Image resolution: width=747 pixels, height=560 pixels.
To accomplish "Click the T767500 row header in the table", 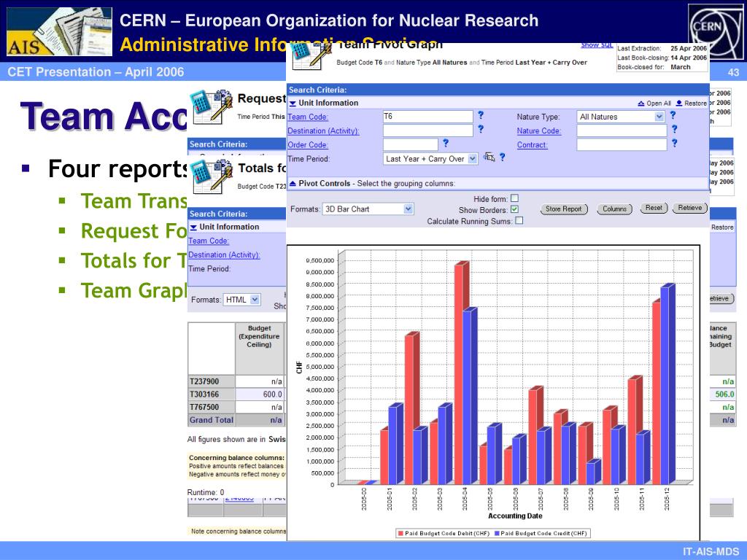I will tap(212, 407).
